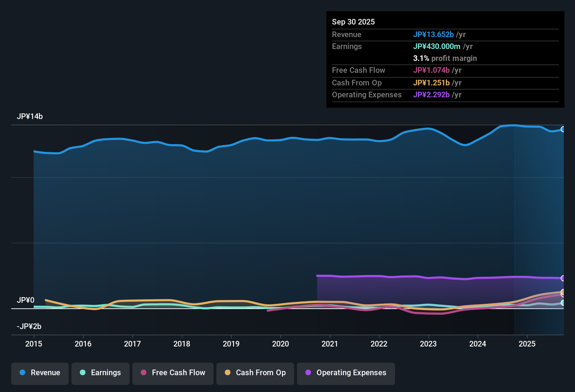
Task: Open the Sep 30 2025 tooltip header
Action: [x=353, y=22]
